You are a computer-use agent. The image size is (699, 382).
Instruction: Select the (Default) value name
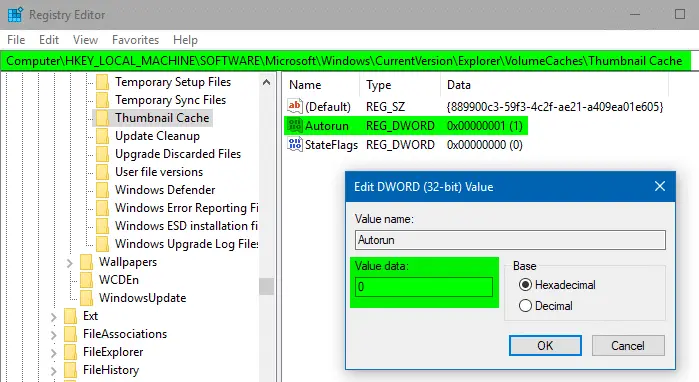click(328, 107)
